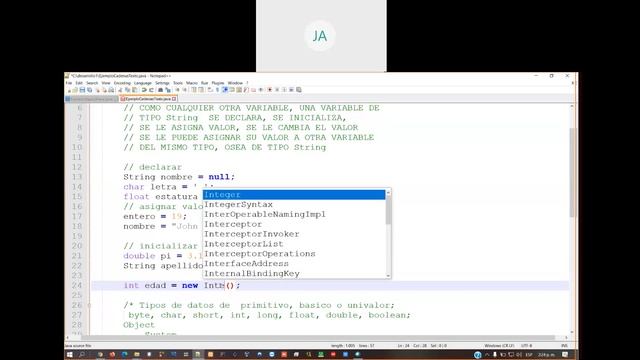The width and height of the screenshot is (640, 360).
Task: Toggle synchronized vertical scrolling
Action: pyautogui.click(x=194, y=90)
